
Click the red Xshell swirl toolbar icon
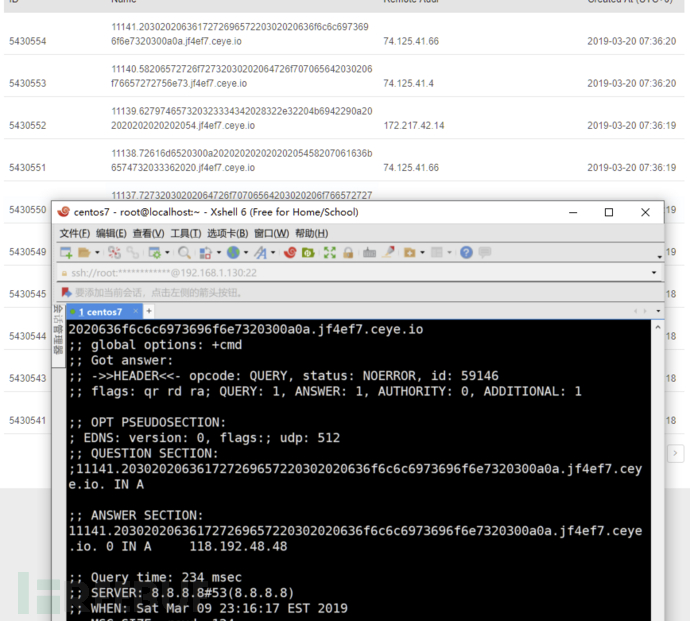[290, 253]
